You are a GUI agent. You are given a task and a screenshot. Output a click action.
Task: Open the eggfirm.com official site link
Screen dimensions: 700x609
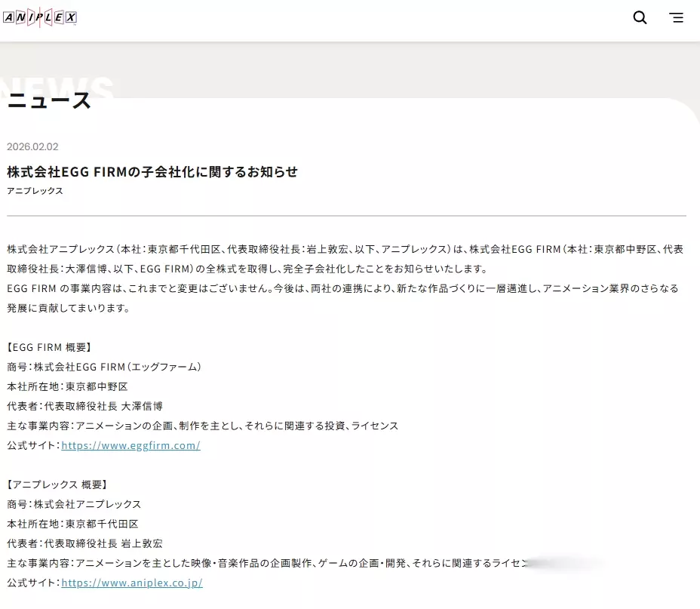tap(130, 445)
